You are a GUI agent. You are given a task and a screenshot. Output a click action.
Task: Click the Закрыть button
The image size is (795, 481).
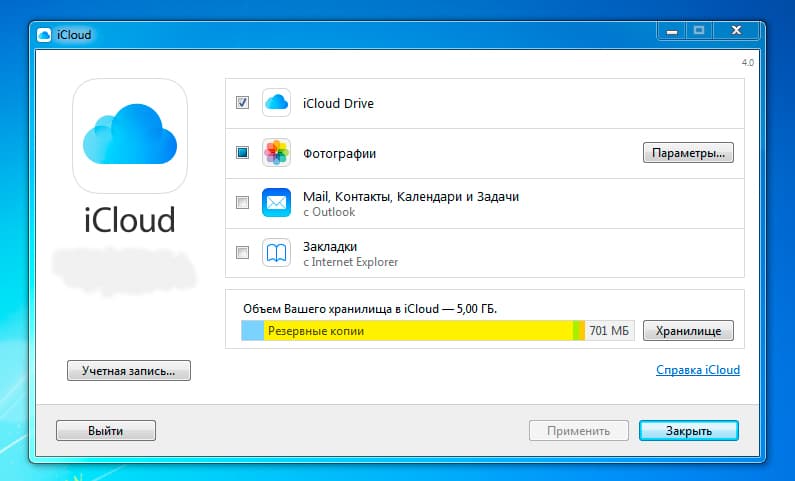pos(689,431)
